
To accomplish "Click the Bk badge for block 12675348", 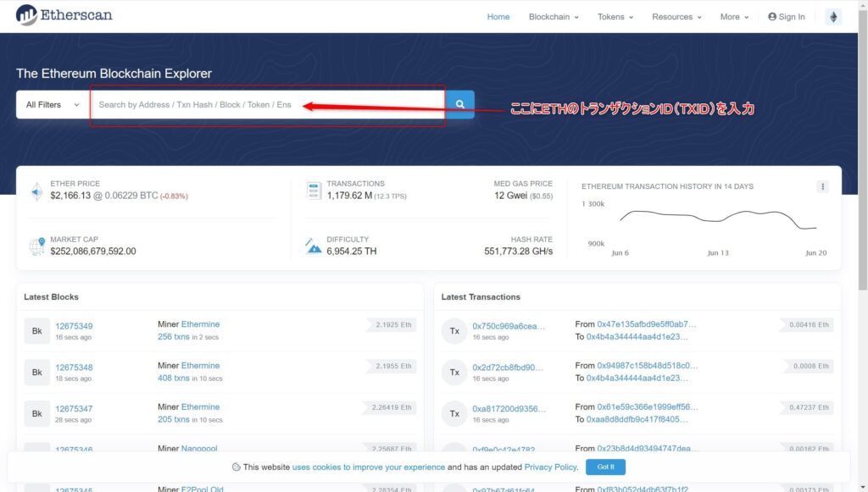I will coord(37,373).
